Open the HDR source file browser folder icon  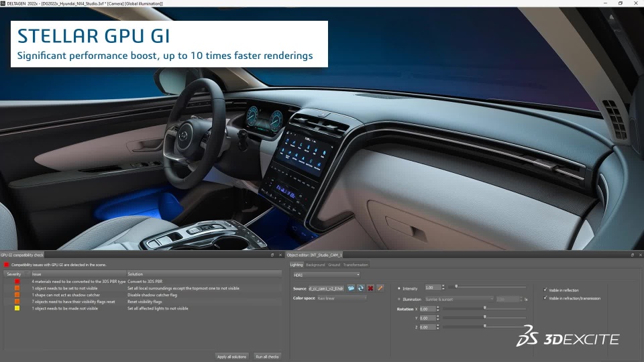click(x=351, y=288)
